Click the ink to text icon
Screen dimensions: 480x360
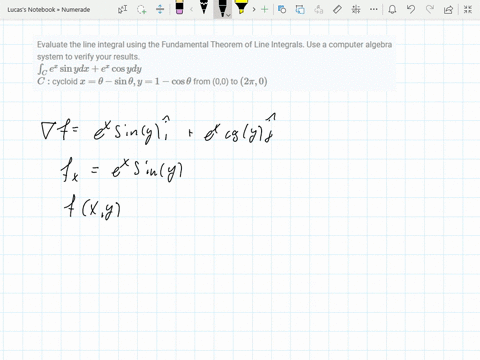[x=319, y=9]
